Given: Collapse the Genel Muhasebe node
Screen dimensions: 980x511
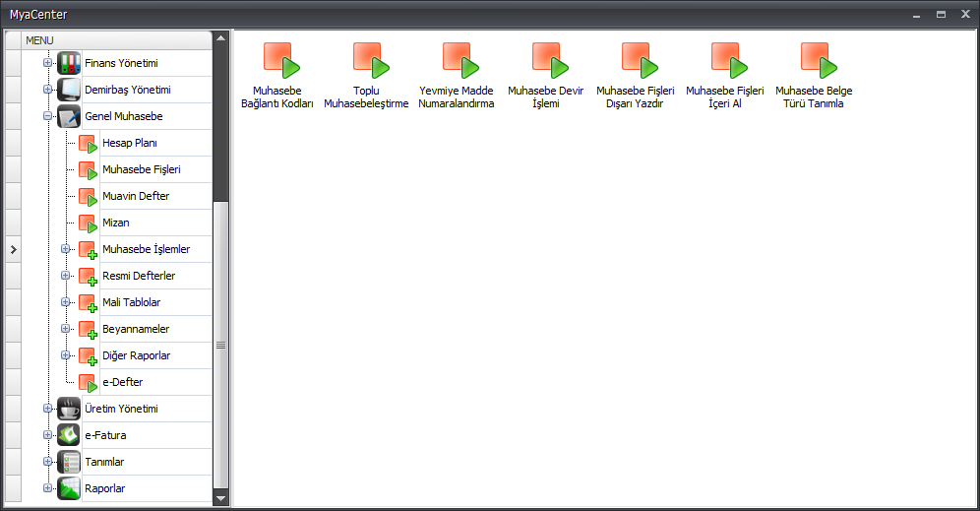Looking at the screenshot, I should pyautogui.click(x=47, y=116).
